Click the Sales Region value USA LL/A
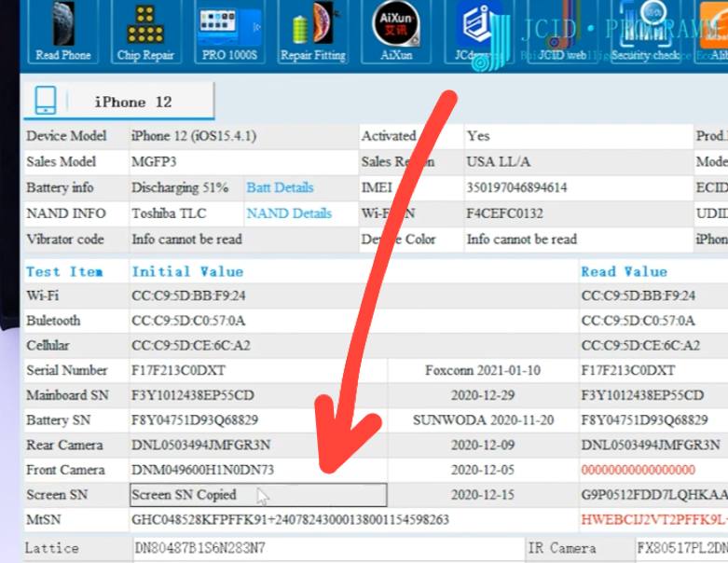This screenshot has height=563, width=728. tap(498, 161)
